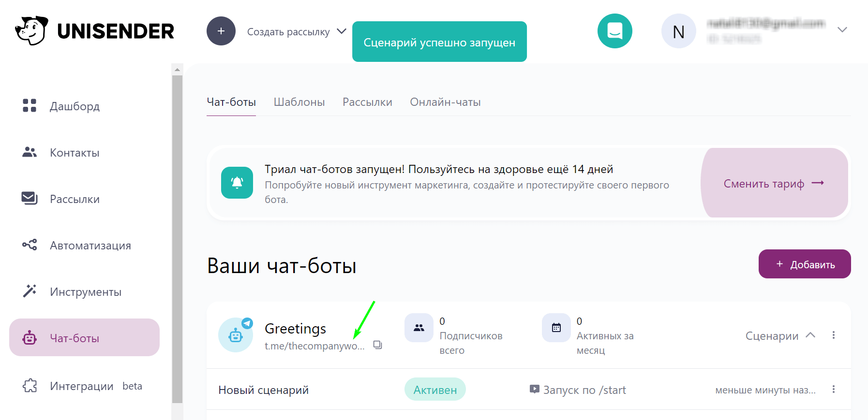Click the меньше минуты наз... timestamp

point(765,390)
